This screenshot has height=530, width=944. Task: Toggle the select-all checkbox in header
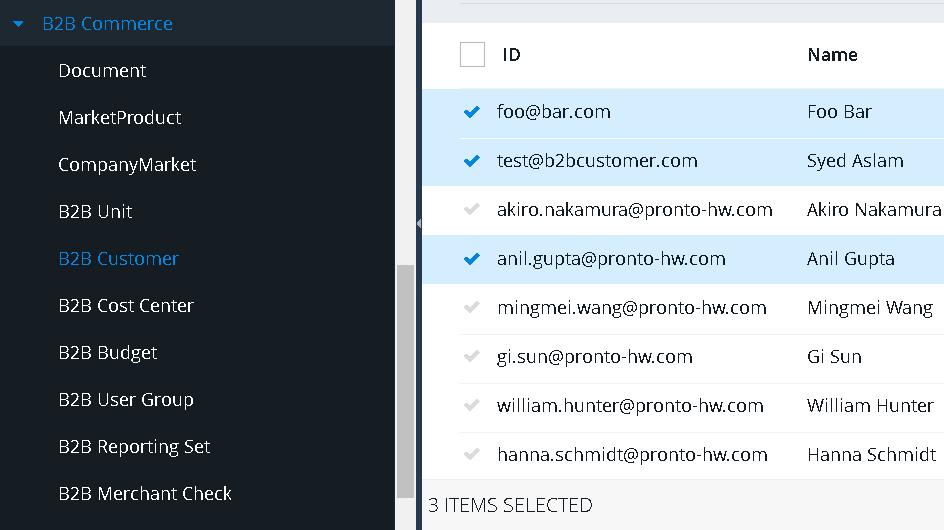[473, 54]
